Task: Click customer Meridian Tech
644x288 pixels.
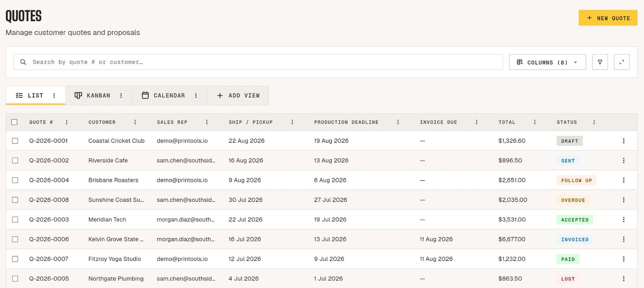Action: [x=107, y=220]
